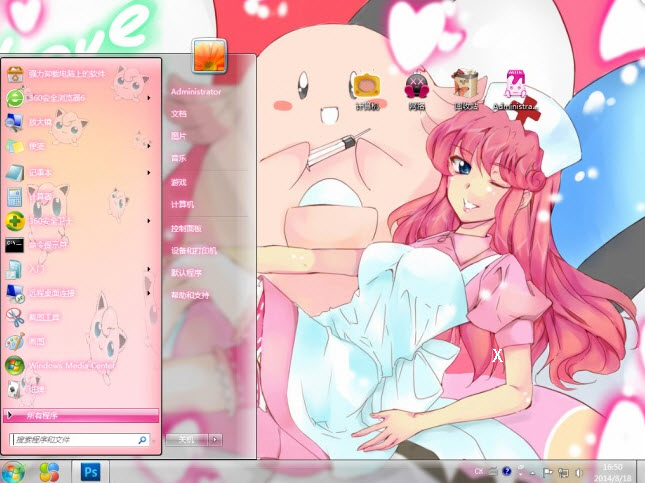Click the magnifier search button in the search box
The width and height of the screenshot is (645, 483).
[142, 440]
